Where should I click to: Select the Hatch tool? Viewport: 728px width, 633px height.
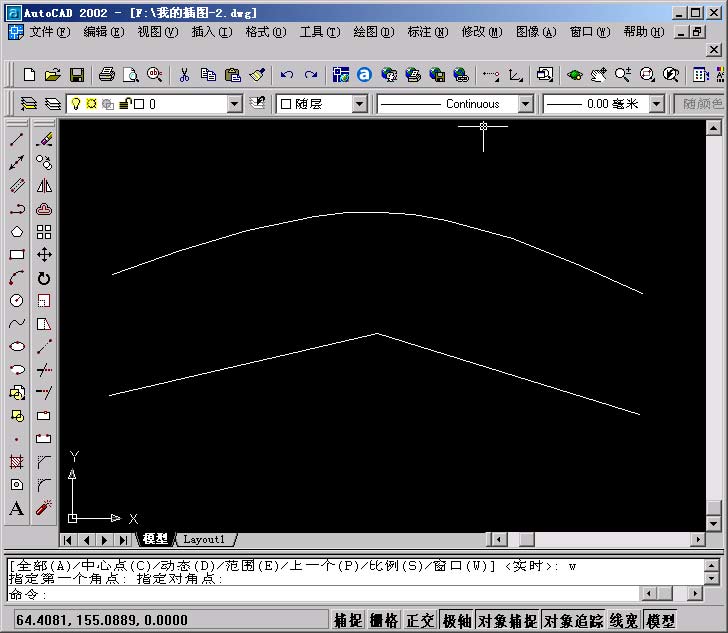pos(17,462)
